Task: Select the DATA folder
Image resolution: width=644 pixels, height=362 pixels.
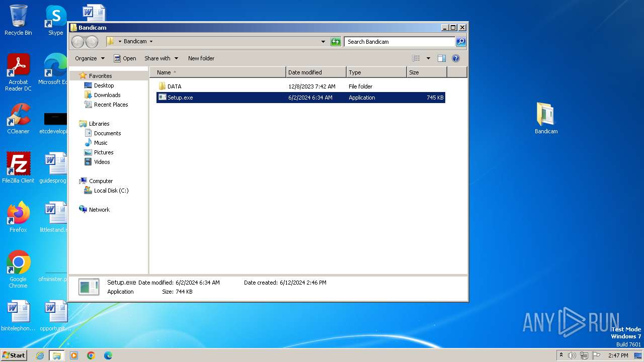Action: point(301,86)
